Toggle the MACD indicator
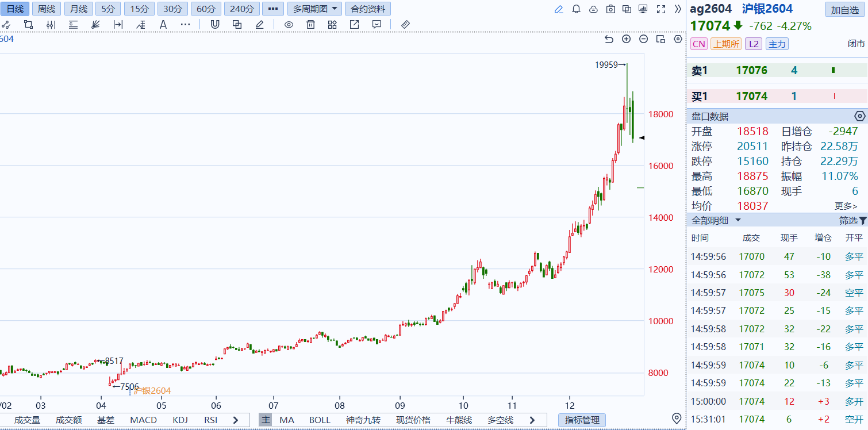The image size is (868, 430). 143,420
